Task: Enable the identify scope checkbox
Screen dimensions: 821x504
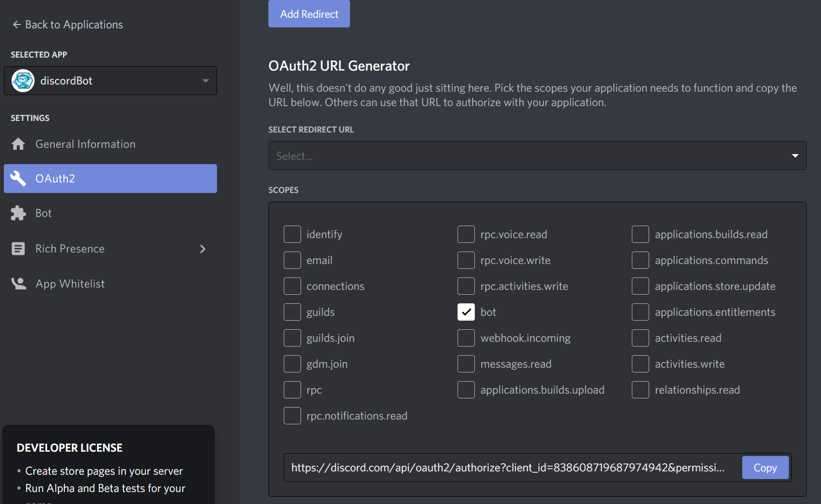Action: coord(292,234)
